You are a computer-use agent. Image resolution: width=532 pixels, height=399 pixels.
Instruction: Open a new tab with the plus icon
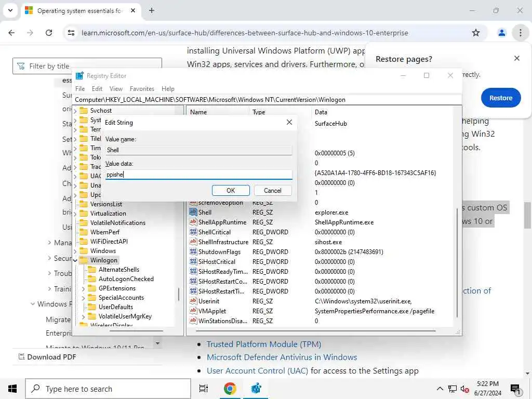point(152,10)
